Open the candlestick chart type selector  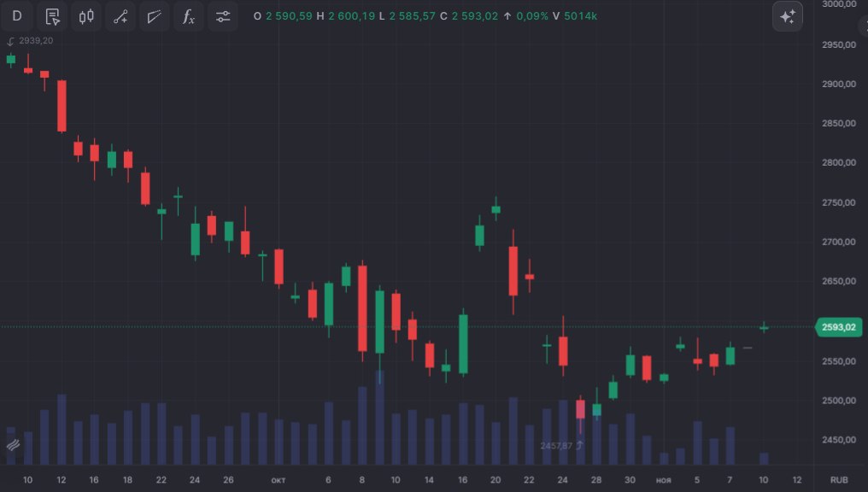click(85, 16)
